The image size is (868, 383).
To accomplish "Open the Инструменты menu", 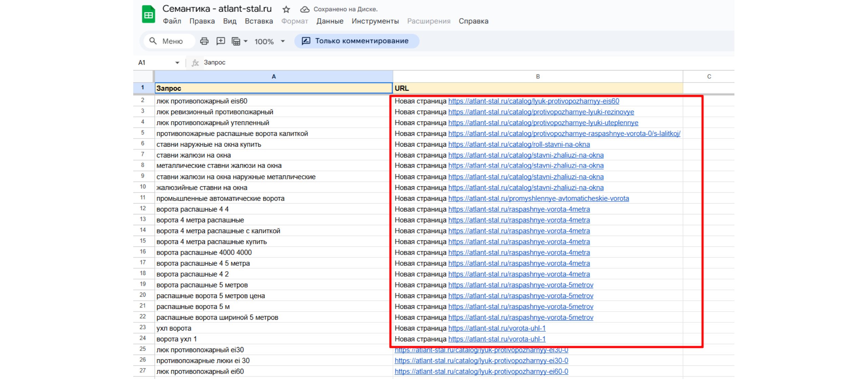I will click(x=375, y=21).
